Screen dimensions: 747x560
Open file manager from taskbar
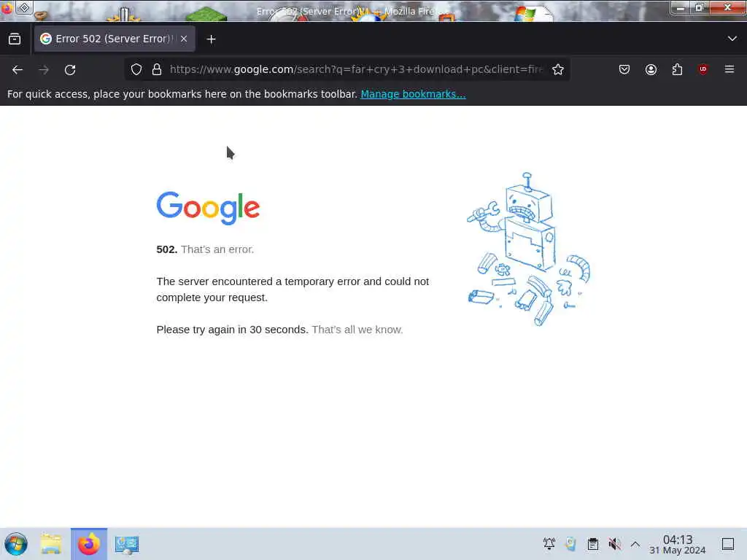pyautogui.click(x=51, y=544)
